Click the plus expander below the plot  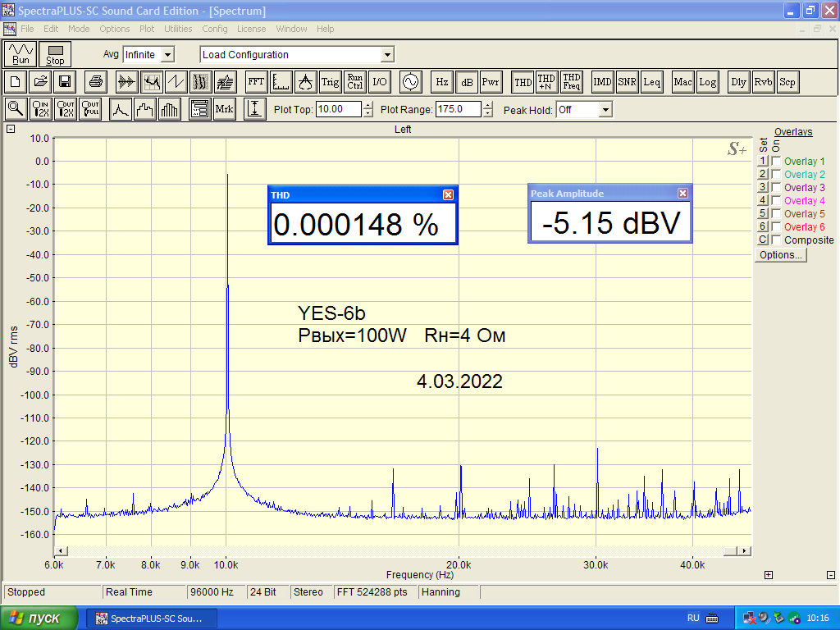(768, 575)
